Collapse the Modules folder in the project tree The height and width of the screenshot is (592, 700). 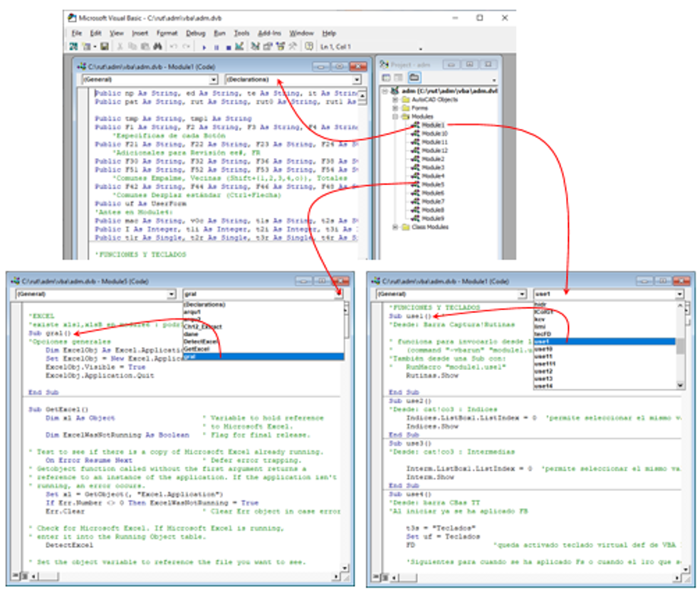[395, 116]
